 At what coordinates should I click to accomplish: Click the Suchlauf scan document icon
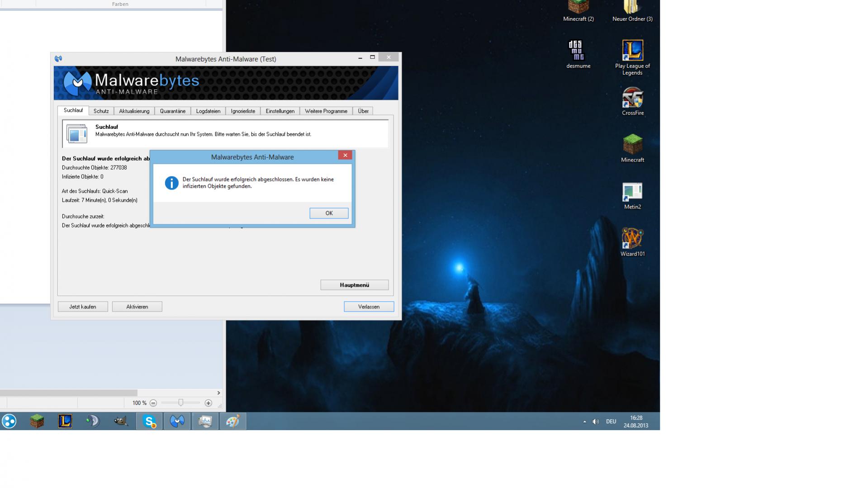pos(76,133)
